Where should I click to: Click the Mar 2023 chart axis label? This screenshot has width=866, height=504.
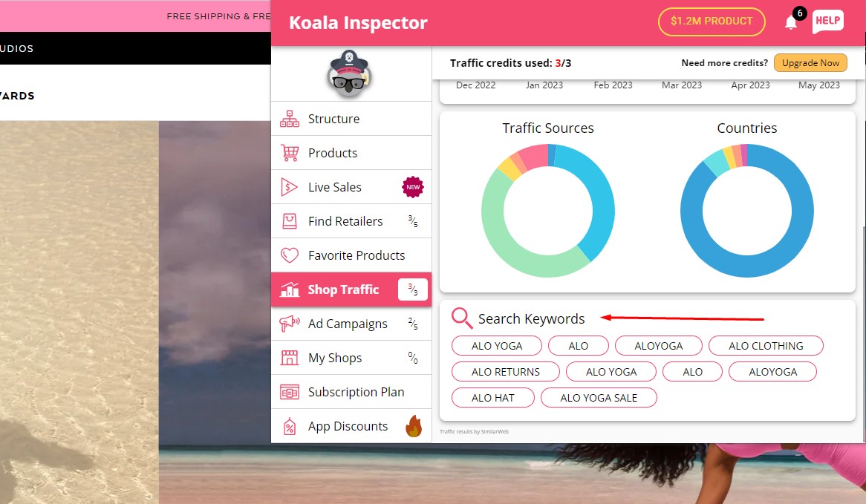682,85
